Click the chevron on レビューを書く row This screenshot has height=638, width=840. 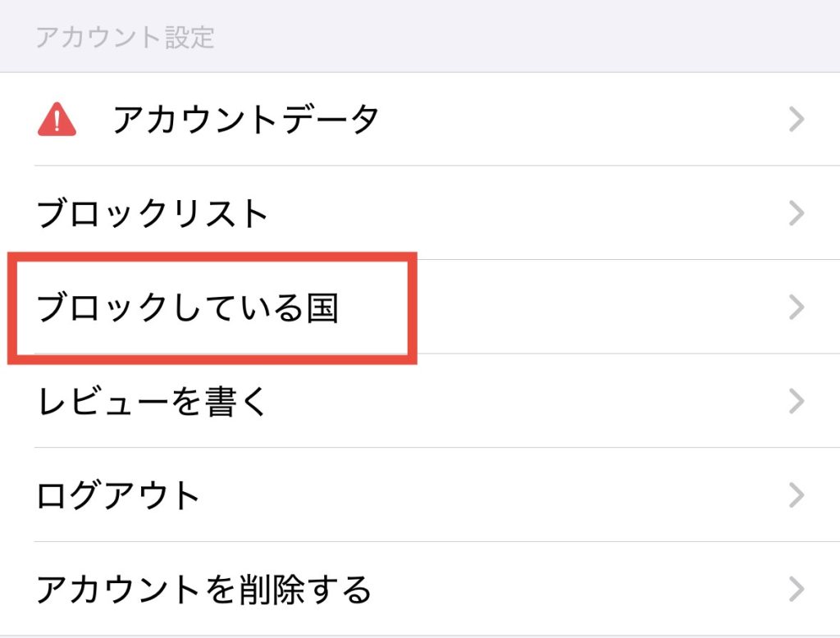(796, 402)
